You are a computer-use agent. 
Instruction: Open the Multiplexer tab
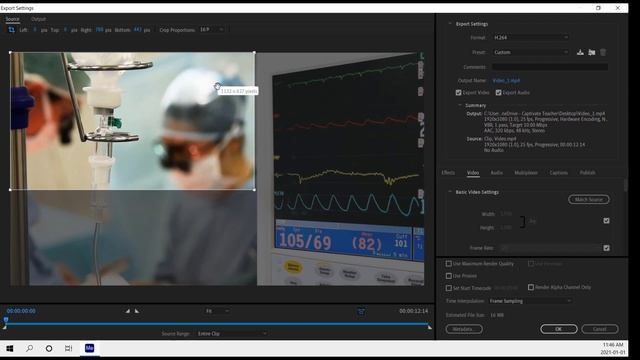point(526,173)
